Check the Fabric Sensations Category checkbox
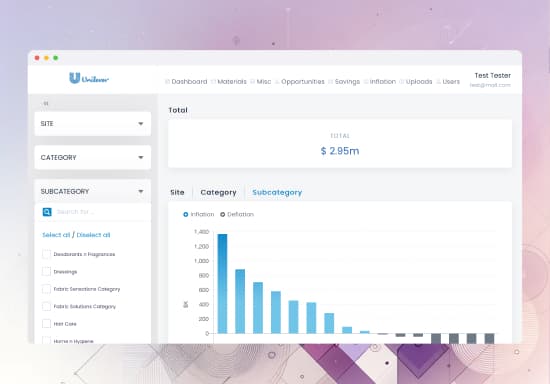550x384 pixels. click(x=46, y=289)
